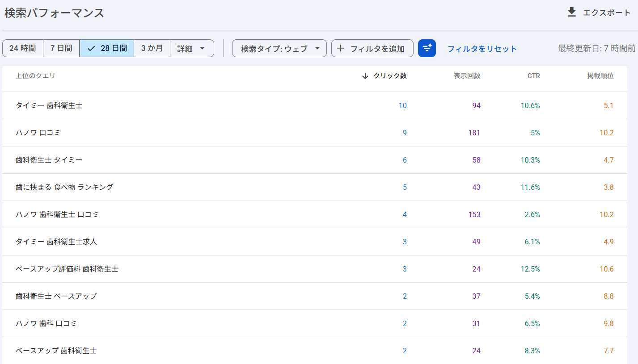Click the impressions value 153
638x364 pixels.
point(474,214)
